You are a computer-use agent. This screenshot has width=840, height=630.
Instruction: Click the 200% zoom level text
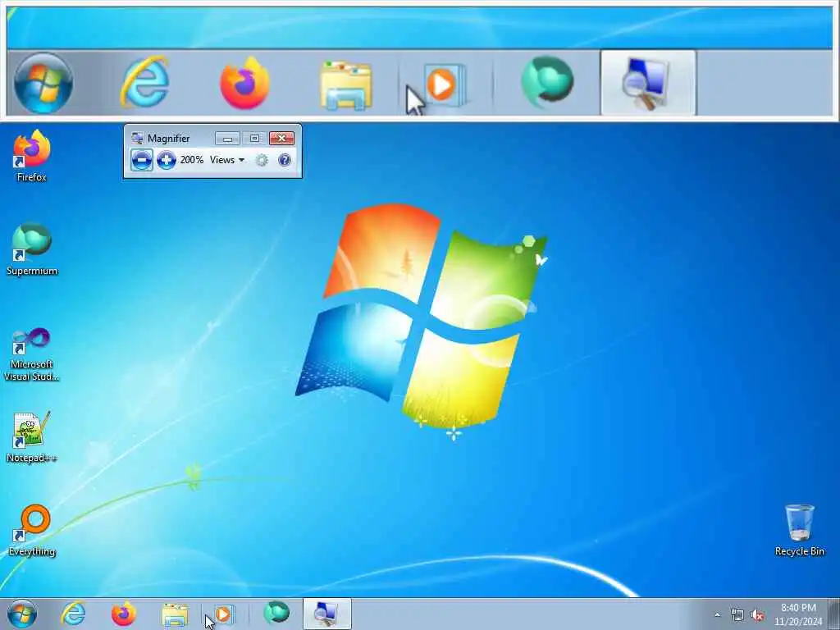(x=191, y=160)
